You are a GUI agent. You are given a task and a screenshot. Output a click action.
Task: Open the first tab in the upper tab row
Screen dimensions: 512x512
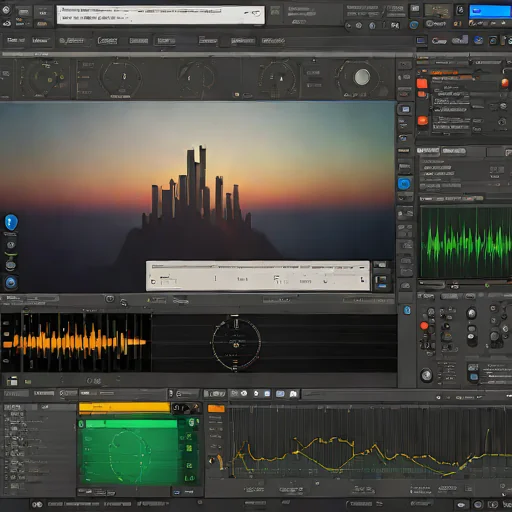click(x=16, y=40)
